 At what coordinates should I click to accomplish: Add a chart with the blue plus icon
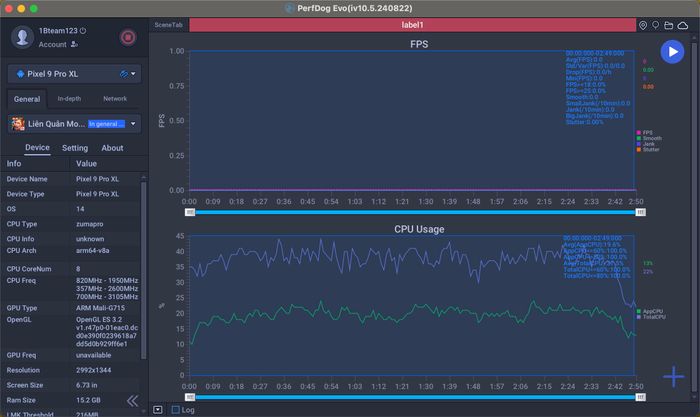673,377
